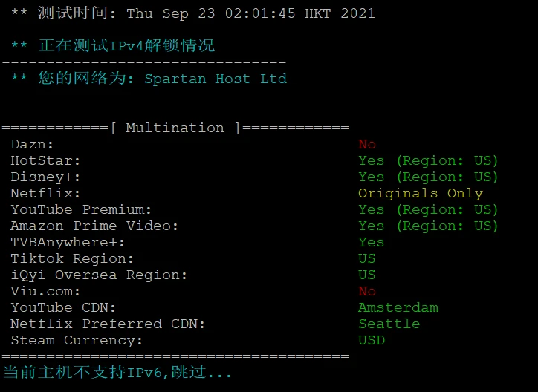Click HotStar Yes (Region: US) result

coord(428,160)
